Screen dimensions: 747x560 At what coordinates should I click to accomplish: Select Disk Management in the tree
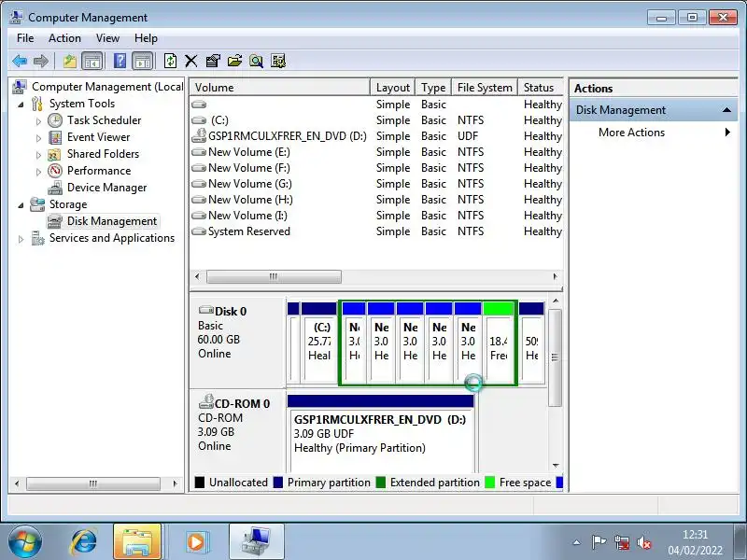[111, 221]
